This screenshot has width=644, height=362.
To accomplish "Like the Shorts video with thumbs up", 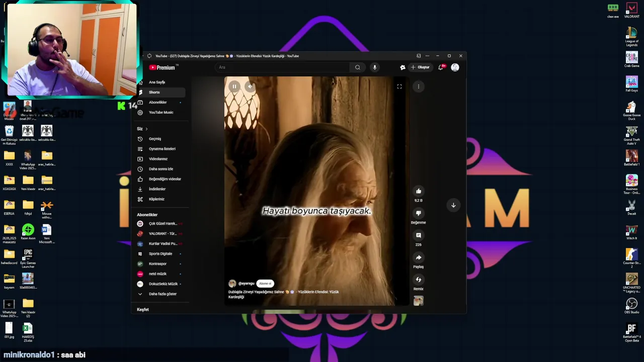I will click(x=418, y=191).
